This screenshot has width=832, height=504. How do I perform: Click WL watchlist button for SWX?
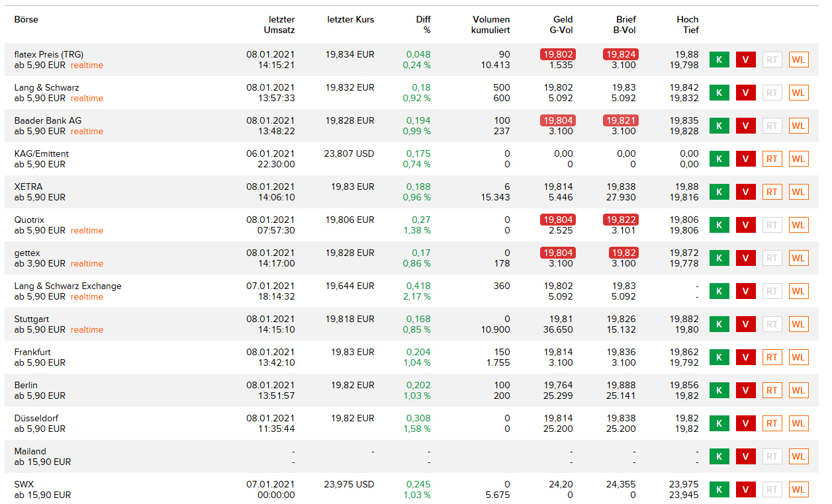click(x=798, y=489)
